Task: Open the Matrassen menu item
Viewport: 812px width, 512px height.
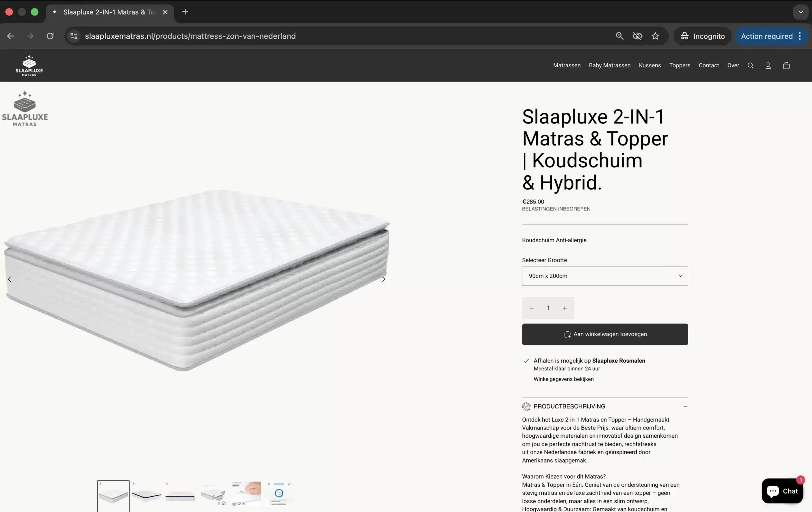Action: 566,65
